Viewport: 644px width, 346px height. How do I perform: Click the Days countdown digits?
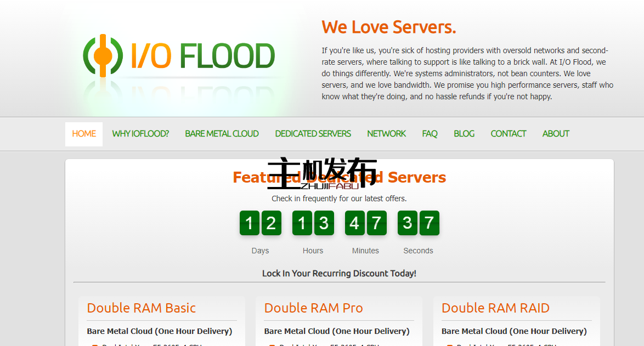click(260, 223)
